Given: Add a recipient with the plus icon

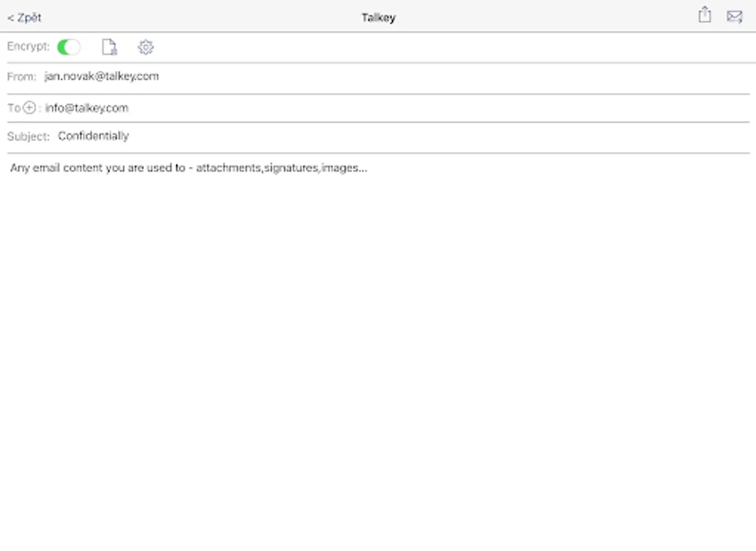Looking at the screenshot, I should pos(29,108).
